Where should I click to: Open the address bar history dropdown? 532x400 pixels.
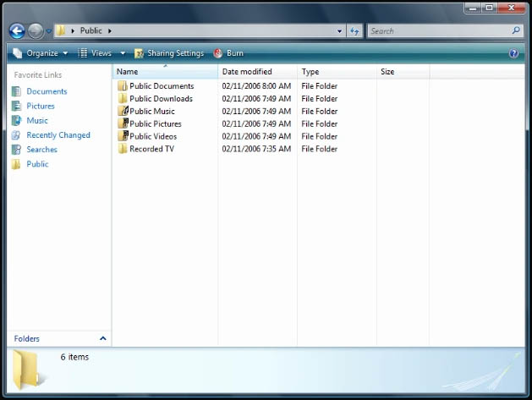click(x=340, y=31)
